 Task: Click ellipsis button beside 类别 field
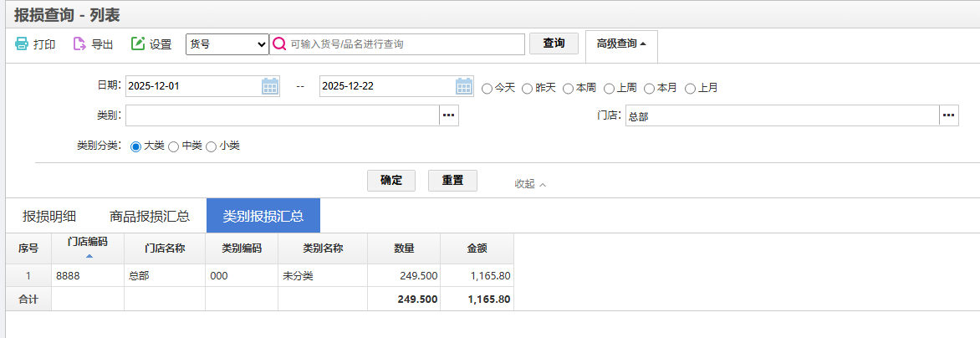[449, 115]
